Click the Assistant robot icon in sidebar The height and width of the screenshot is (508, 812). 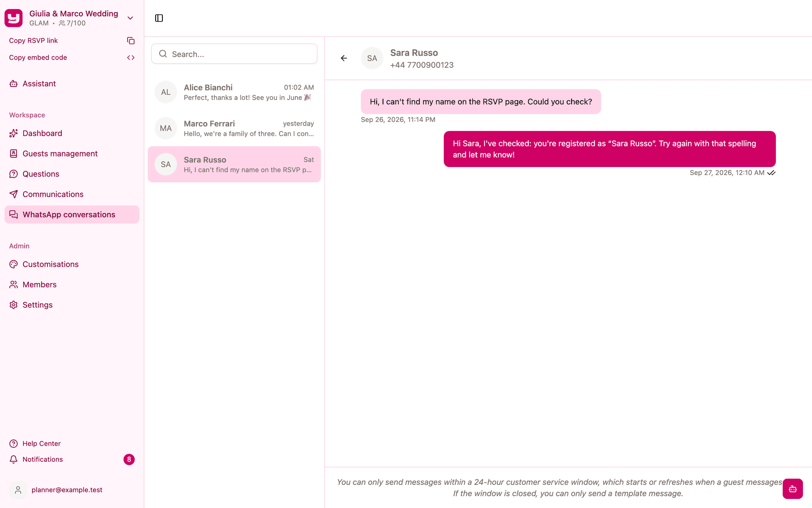[x=14, y=84]
